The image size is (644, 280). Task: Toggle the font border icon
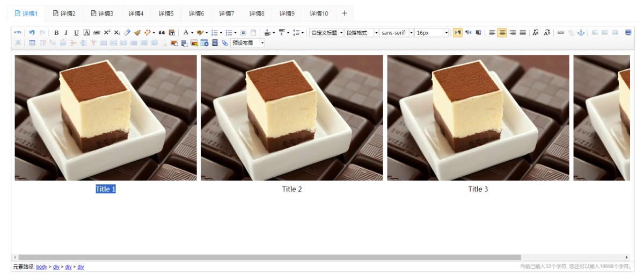(x=86, y=33)
